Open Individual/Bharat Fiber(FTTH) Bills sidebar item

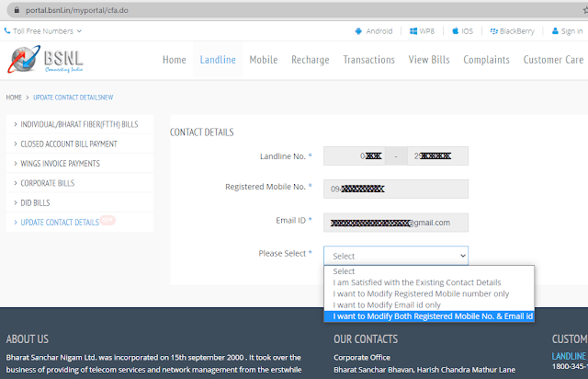pos(80,124)
